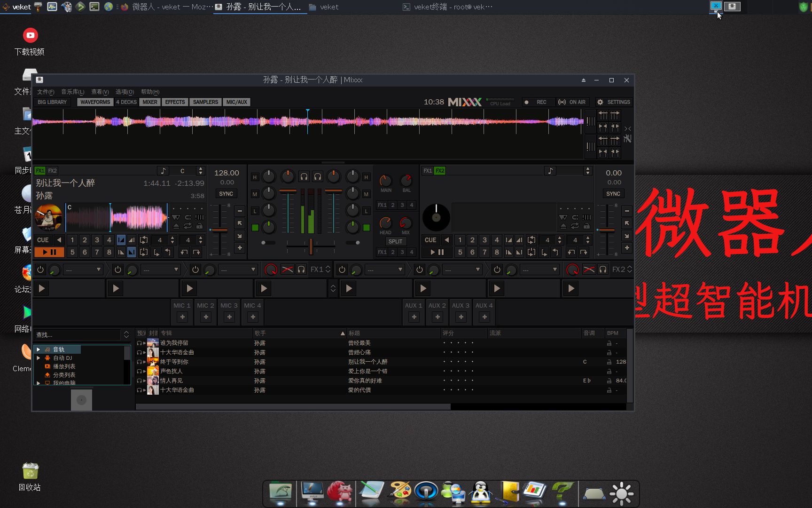Open third effect dropdown in FX1
The width and height of the screenshot is (812, 508).
[x=238, y=270]
